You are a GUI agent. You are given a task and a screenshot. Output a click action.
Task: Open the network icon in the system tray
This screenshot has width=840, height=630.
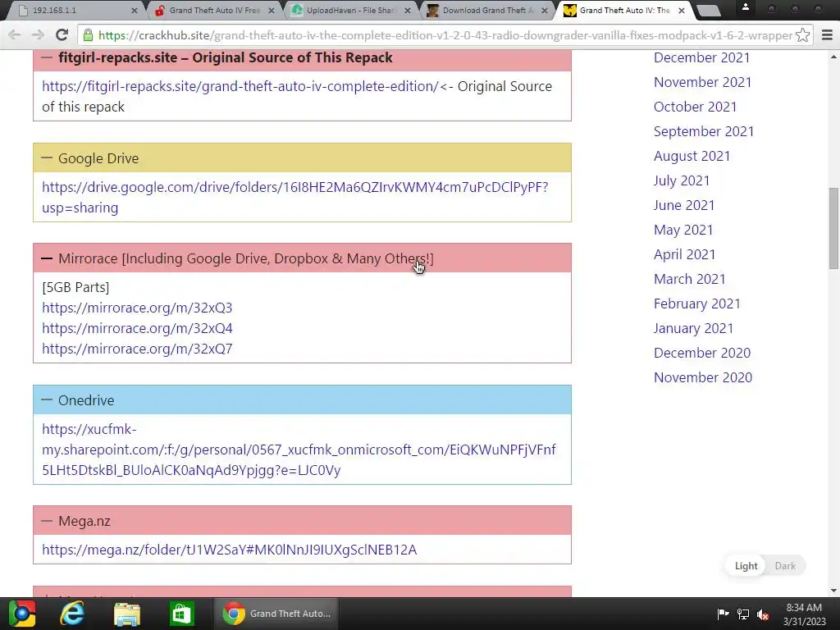pos(743,614)
